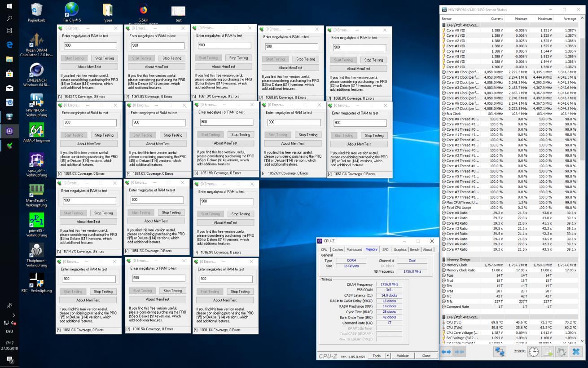
Task: Open the Windows Start menu
Action: point(9,6)
